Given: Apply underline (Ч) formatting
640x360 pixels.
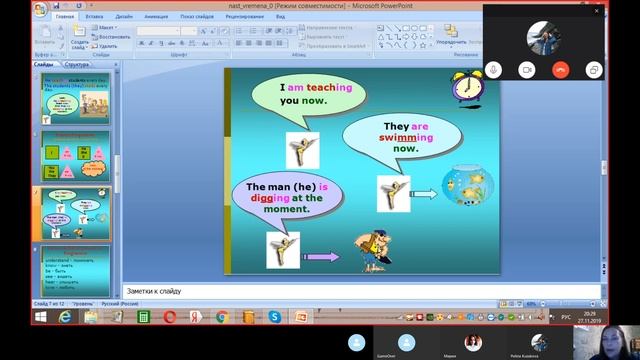Looking at the screenshot, I should coord(161,43).
